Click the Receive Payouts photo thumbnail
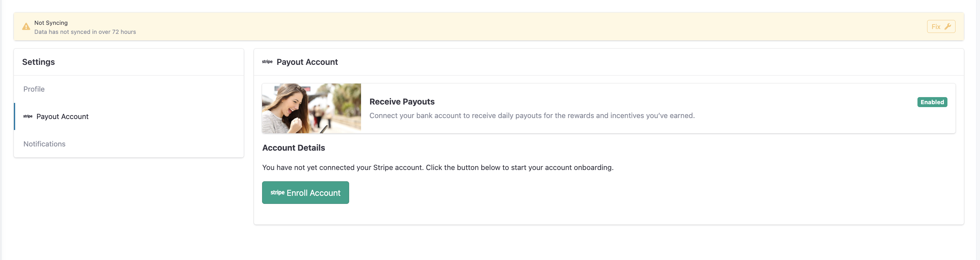The image size is (980, 260). [312, 108]
